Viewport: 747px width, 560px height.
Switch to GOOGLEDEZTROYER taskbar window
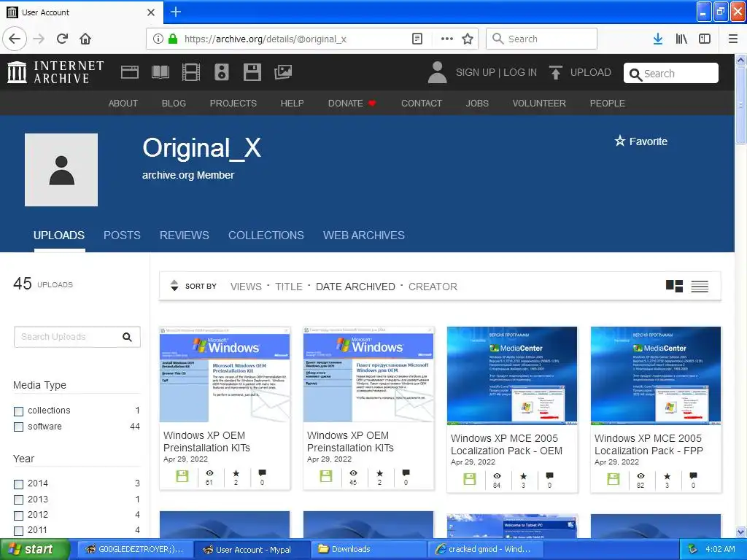(x=135, y=549)
